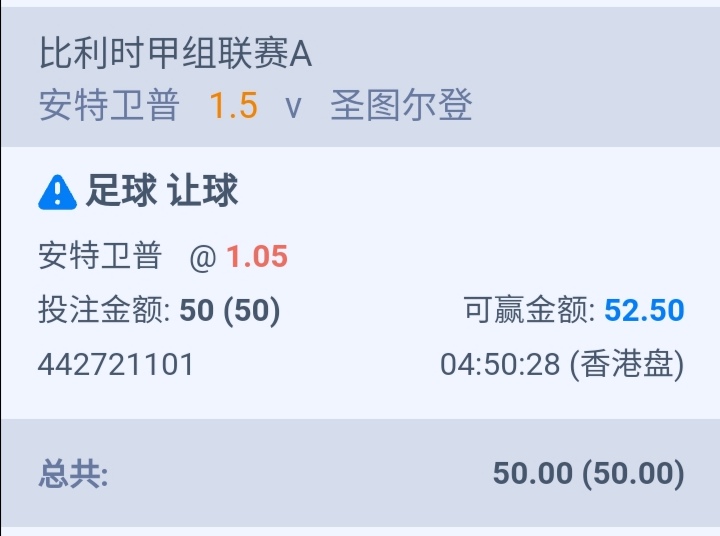The height and width of the screenshot is (536, 720).
Task: Open the 比利时甲组联赛A league title
Action: pos(175,55)
